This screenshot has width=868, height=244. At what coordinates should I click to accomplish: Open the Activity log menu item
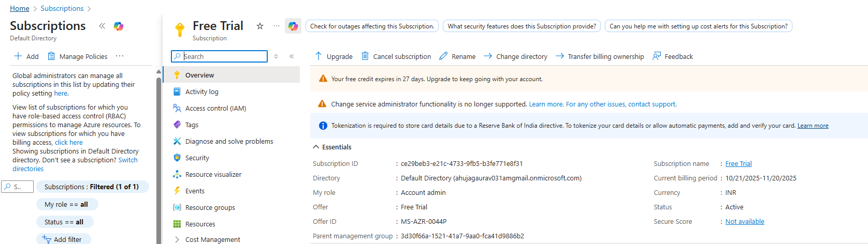point(201,91)
